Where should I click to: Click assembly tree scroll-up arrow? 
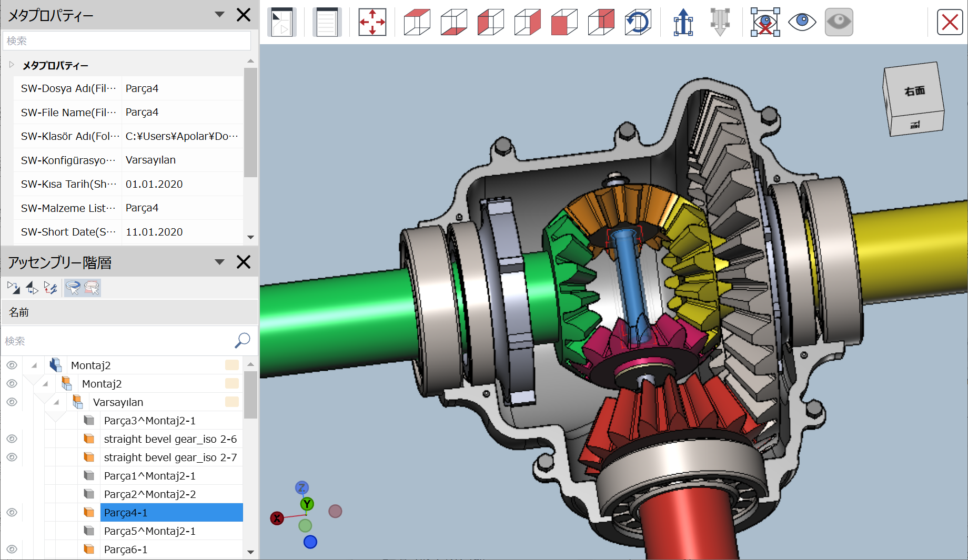click(250, 364)
